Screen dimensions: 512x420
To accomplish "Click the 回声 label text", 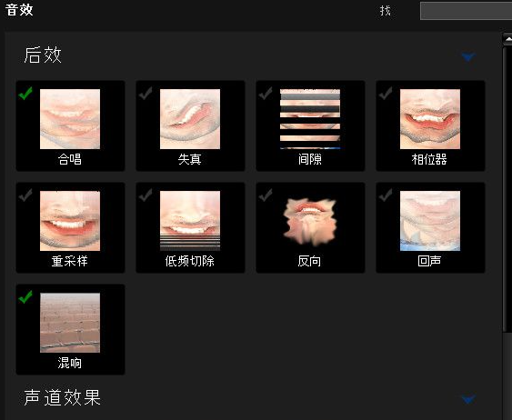I will click(429, 261).
